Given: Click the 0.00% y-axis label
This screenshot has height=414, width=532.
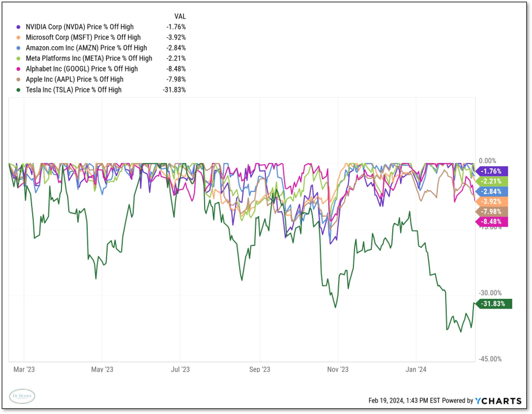Looking at the screenshot, I should coord(487,161).
